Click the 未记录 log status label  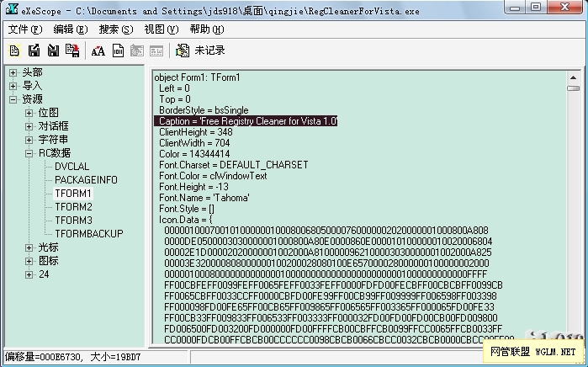209,51
